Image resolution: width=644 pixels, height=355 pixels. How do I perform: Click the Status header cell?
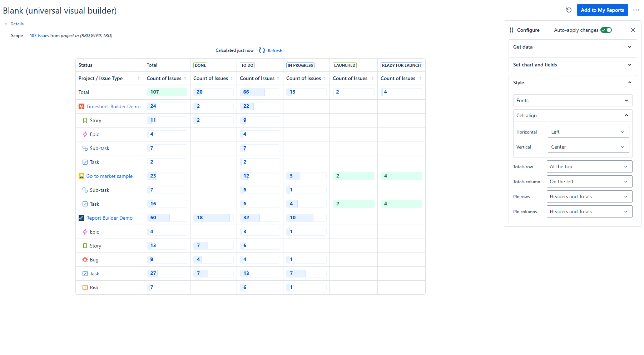[x=110, y=65]
